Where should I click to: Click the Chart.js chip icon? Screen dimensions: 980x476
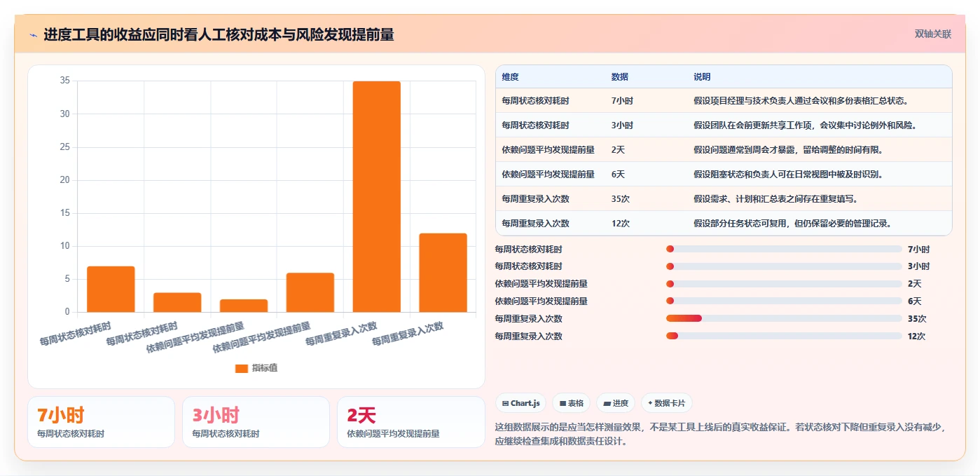[505, 403]
